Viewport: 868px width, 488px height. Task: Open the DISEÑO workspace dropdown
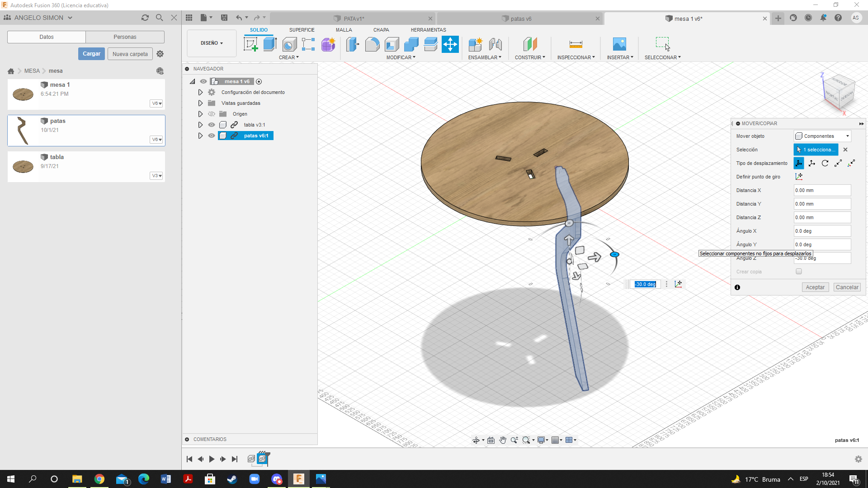coord(212,43)
